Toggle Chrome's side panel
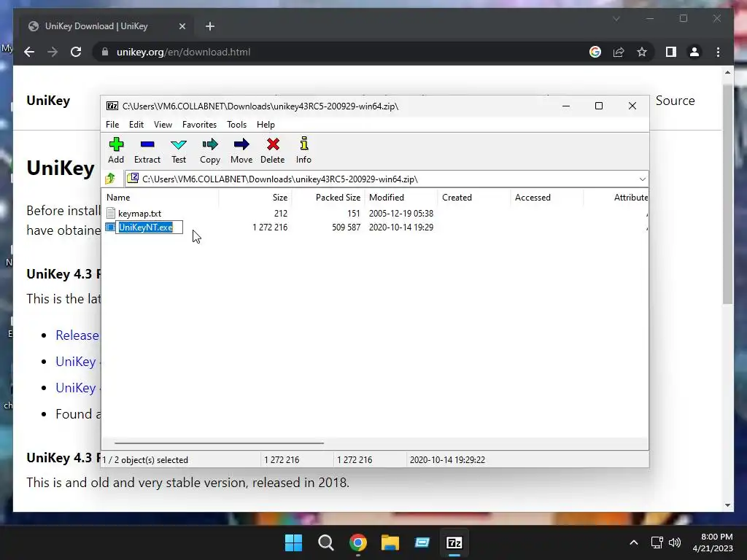 [671, 52]
